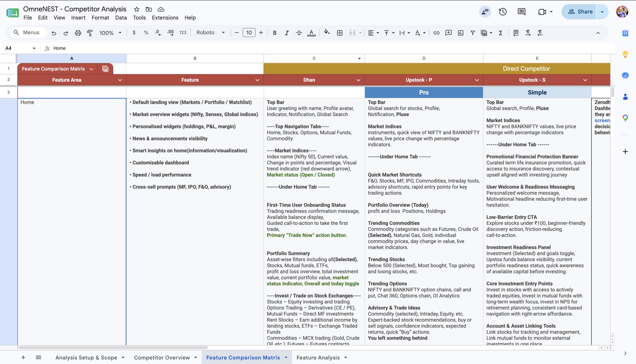
Task: Print the spreadsheet using printer icon
Action: (x=78, y=33)
